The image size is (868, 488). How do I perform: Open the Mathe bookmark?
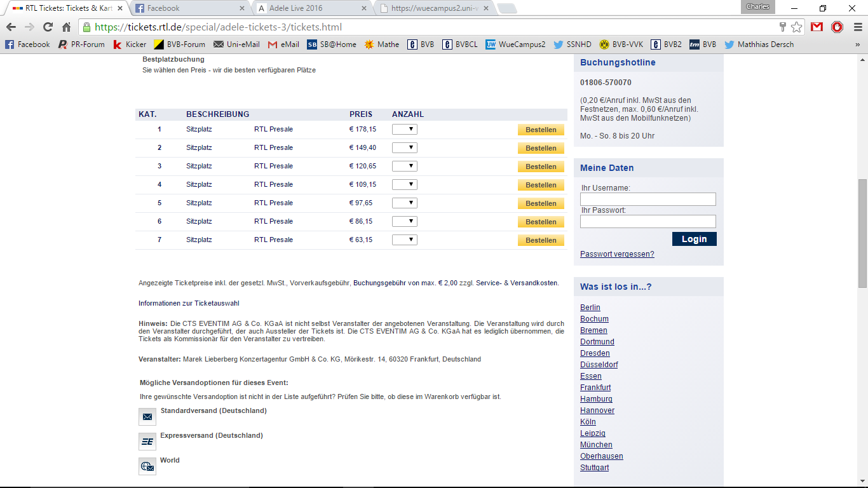(382, 44)
